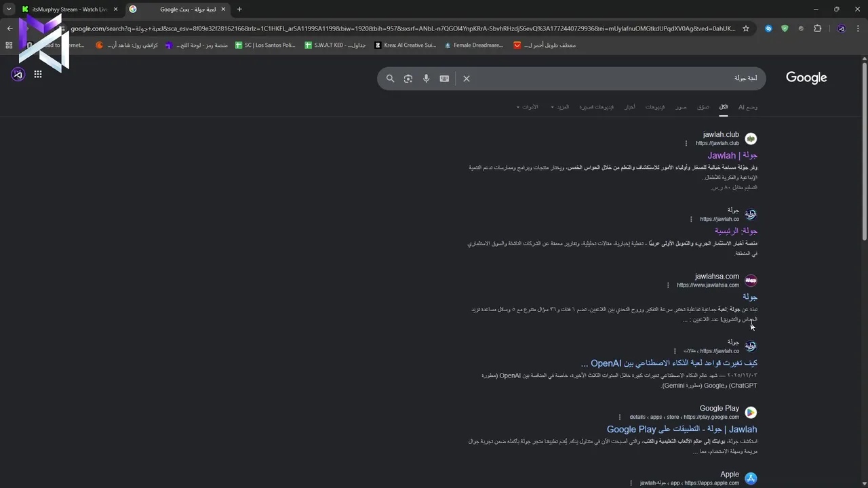Open the Chrome three-dot menu
868x488 pixels.
click(x=858, y=28)
